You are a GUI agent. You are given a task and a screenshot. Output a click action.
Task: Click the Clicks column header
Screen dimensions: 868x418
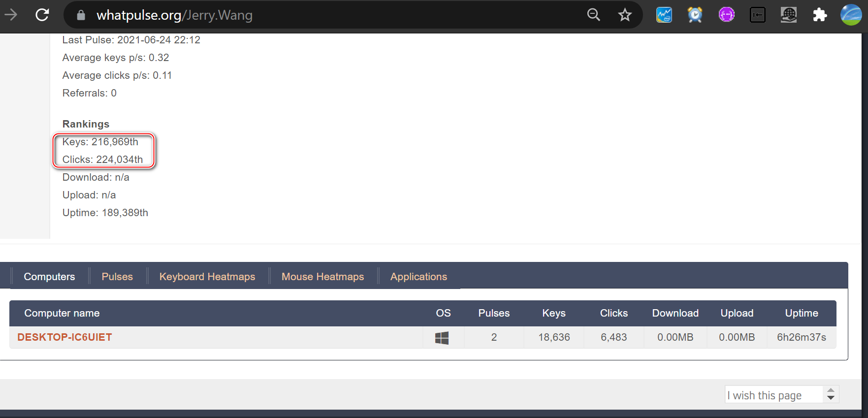click(x=613, y=313)
